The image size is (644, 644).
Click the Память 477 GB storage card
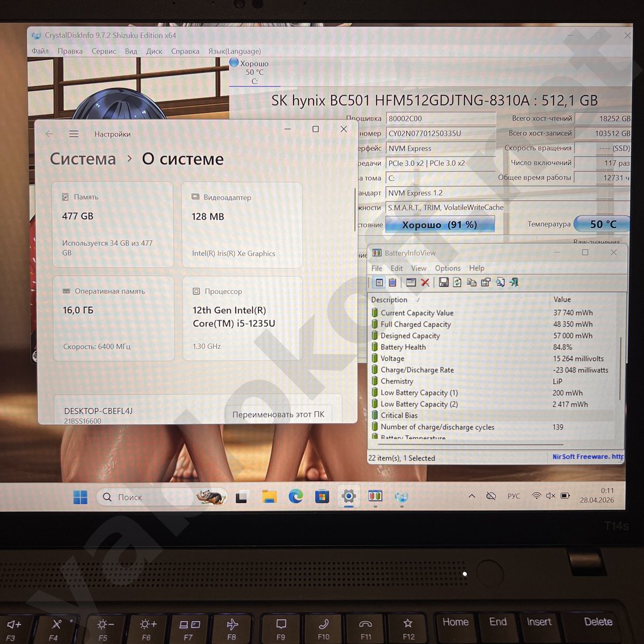[113, 224]
